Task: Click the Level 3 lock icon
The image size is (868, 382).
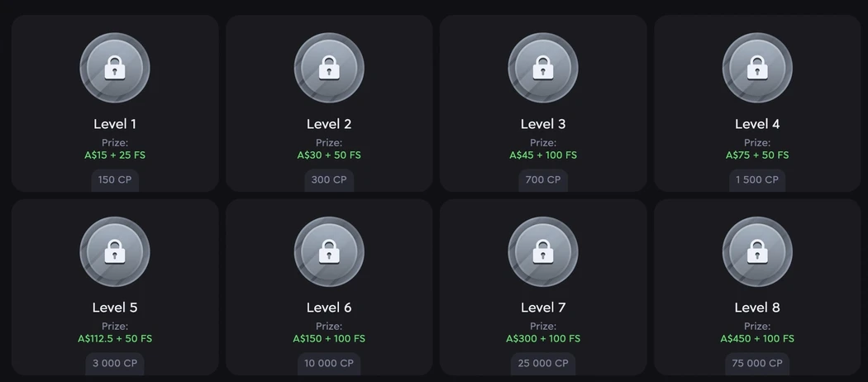Action: click(543, 69)
